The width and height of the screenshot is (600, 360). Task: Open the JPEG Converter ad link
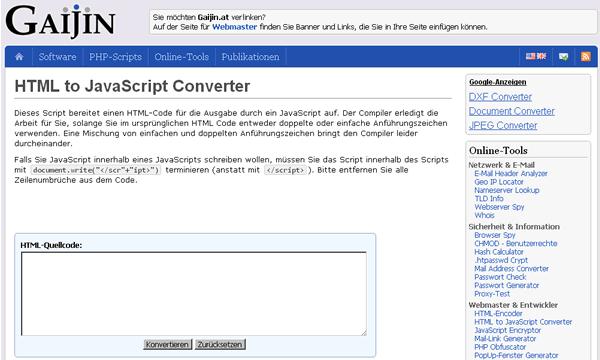point(503,125)
